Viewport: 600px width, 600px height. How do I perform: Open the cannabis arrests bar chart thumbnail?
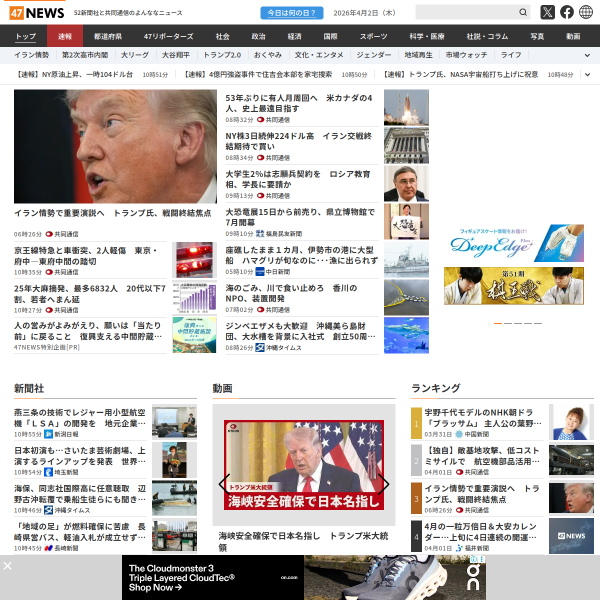(194, 298)
